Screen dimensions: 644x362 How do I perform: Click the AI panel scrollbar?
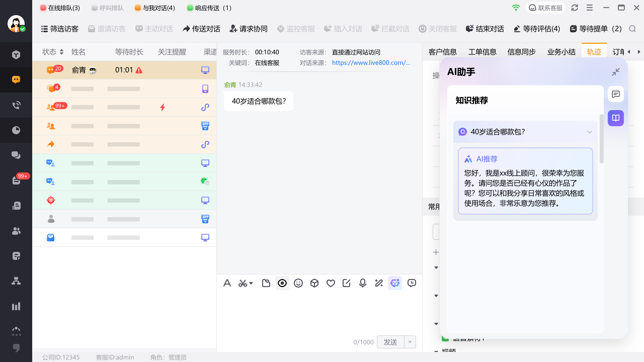(x=602, y=139)
